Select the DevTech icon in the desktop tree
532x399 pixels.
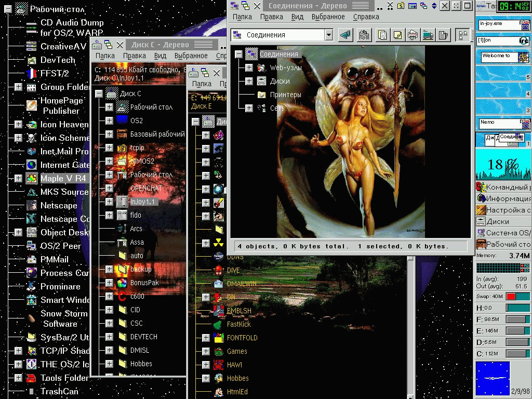tap(32, 60)
